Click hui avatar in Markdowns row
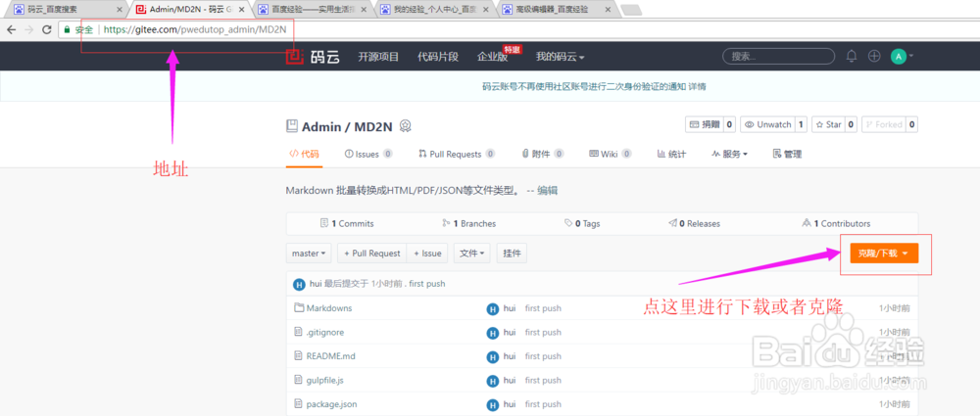Screen dimensions: 980x416 tap(493, 308)
